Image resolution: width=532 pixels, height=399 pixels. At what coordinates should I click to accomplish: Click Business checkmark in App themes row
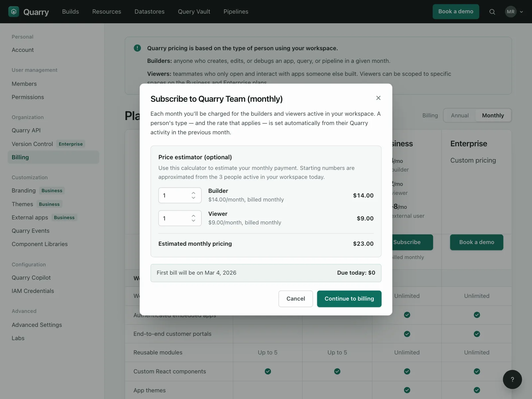(407, 390)
